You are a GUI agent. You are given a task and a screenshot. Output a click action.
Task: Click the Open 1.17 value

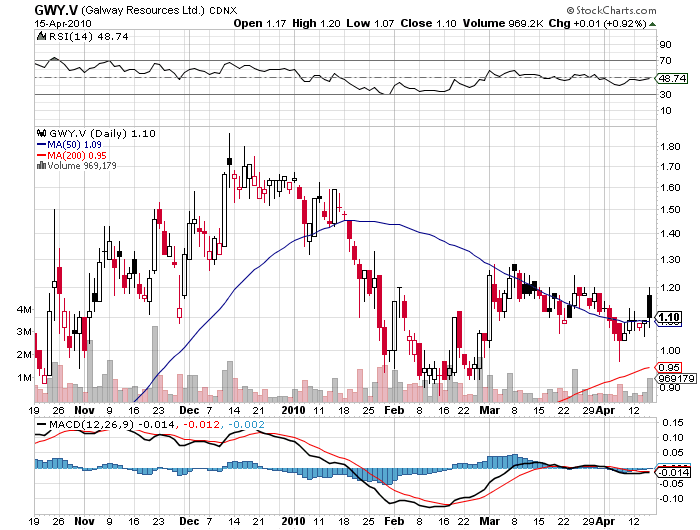coord(259,24)
